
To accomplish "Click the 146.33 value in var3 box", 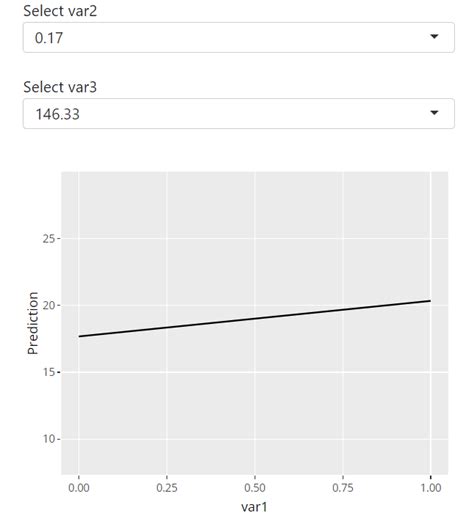I will click(57, 114).
